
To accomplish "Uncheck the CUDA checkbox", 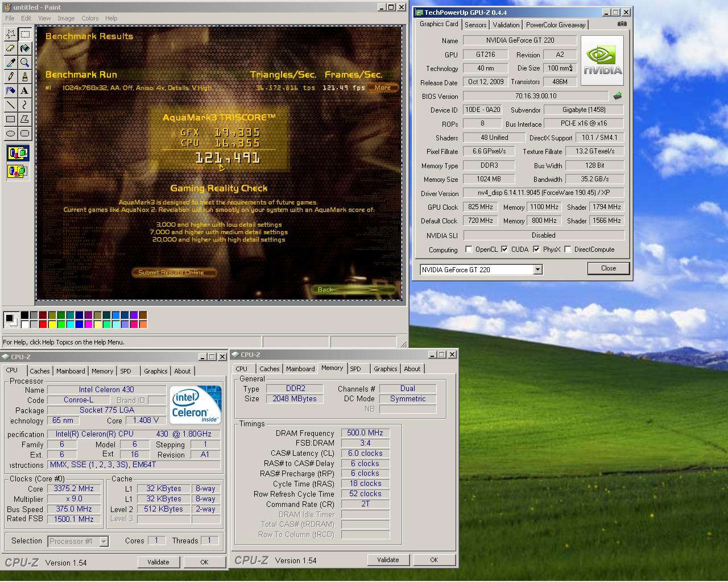I will (504, 250).
